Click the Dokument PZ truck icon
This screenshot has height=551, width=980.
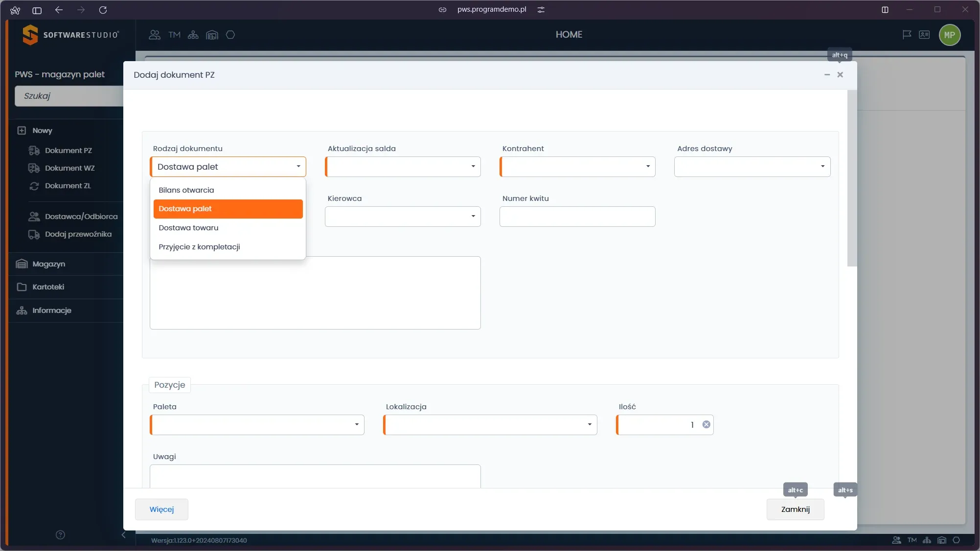tap(34, 151)
